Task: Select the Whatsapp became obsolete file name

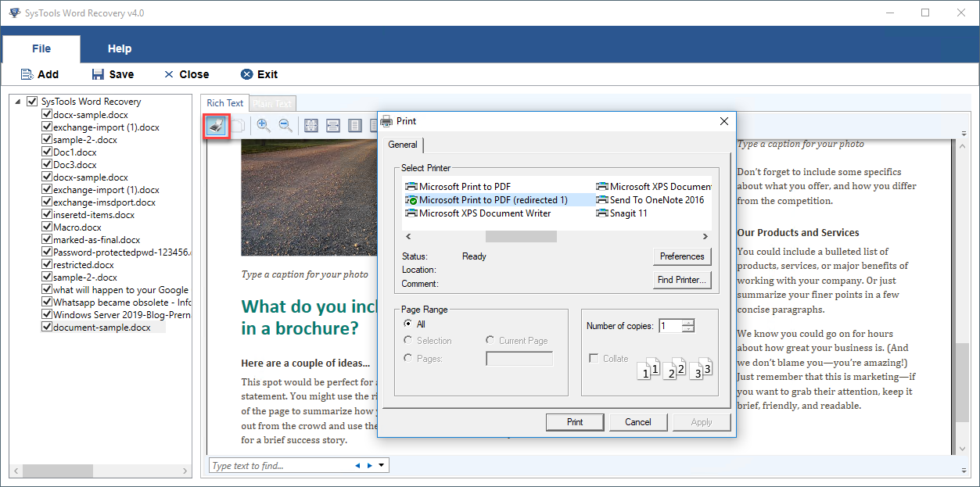Action: 123,303
